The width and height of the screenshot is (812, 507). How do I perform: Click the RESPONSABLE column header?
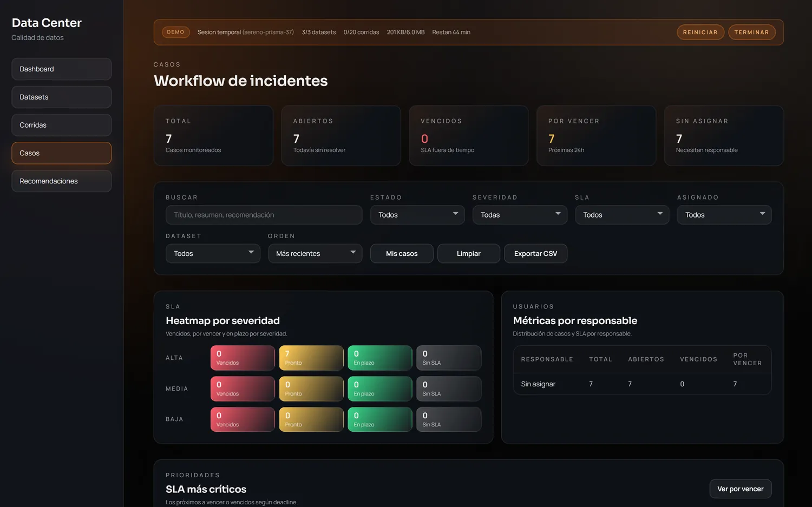click(547, 359)
